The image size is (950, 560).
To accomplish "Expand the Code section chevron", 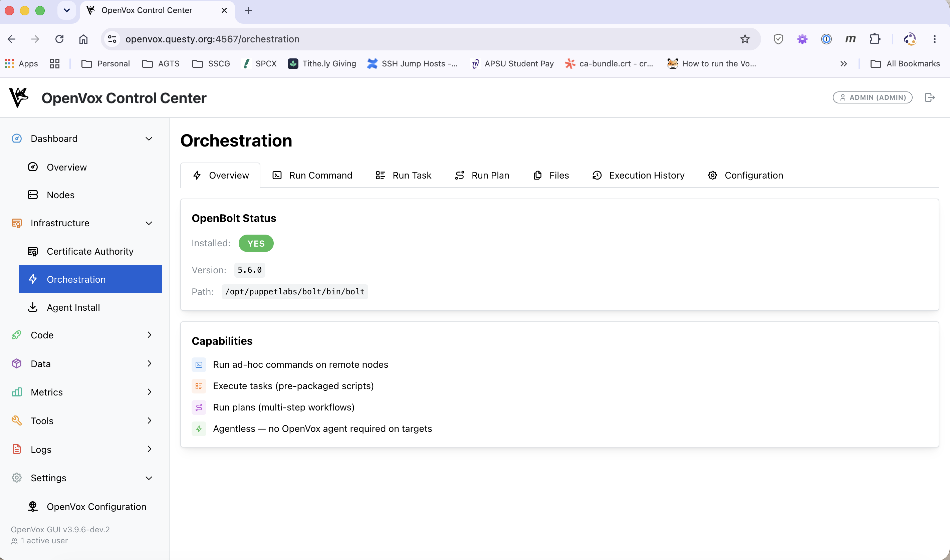I will click(x=150, y=335).
